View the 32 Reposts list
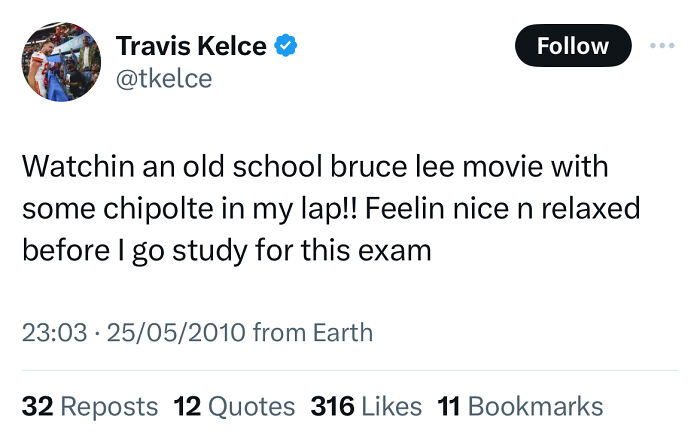Image resolution: width=700 pixels, height=437 pixels. click(x=90, y=406)
